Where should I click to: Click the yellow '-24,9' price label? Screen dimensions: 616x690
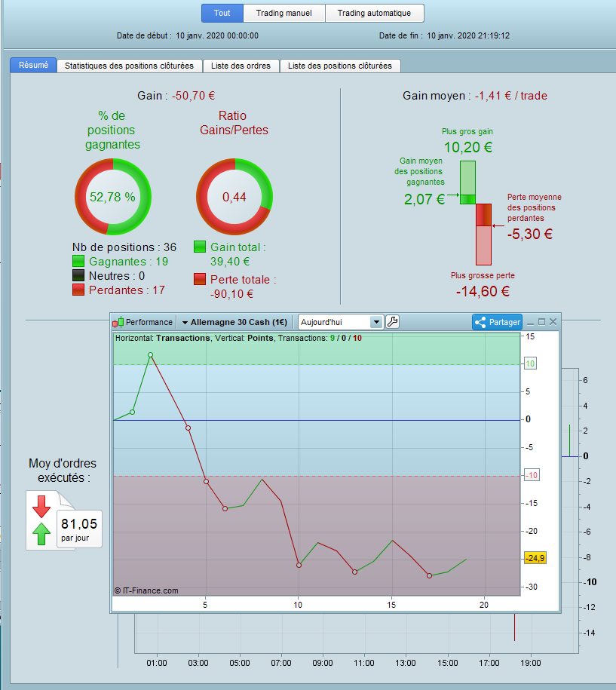[535, 558]
